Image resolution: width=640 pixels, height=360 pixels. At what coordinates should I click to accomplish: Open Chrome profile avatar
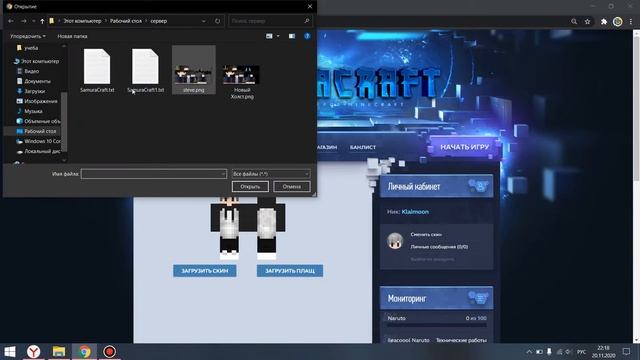point(618,21)
